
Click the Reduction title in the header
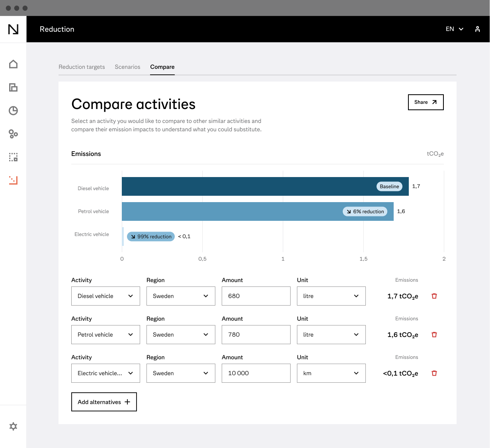point(57,29)
